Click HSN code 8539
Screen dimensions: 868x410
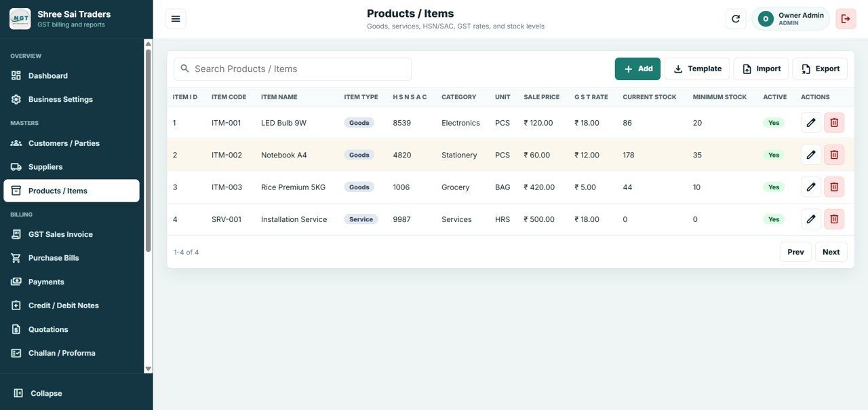point(401,123)
